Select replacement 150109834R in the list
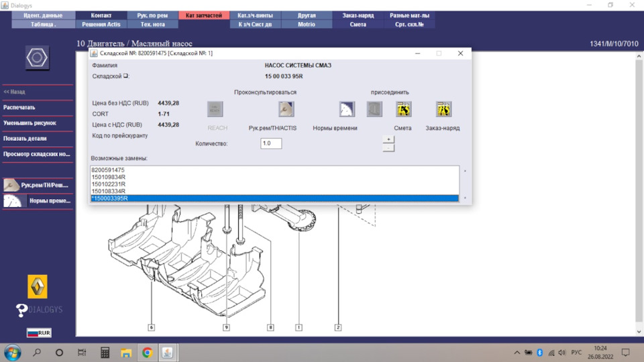Screen dimensions: 644x362 pos(274,177)
